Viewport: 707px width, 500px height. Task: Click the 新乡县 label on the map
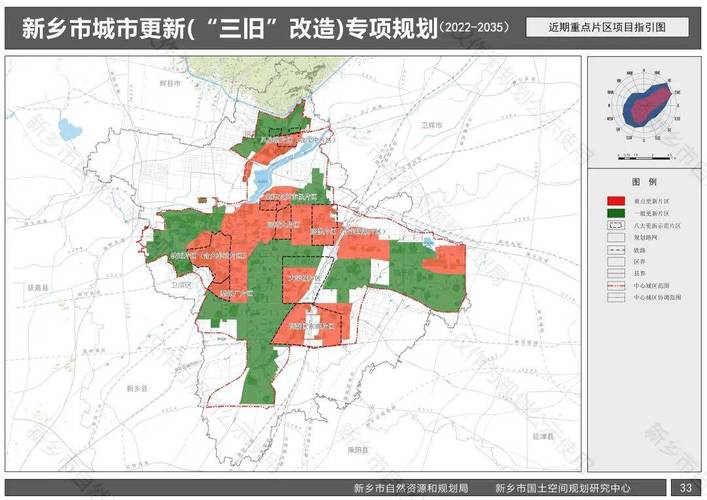[137, 388]
